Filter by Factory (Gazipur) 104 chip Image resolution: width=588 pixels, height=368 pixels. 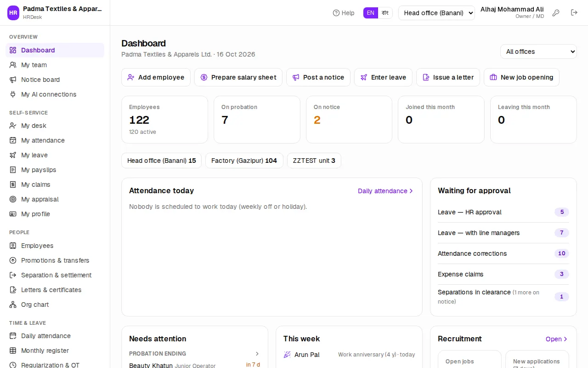pos(244,161)
